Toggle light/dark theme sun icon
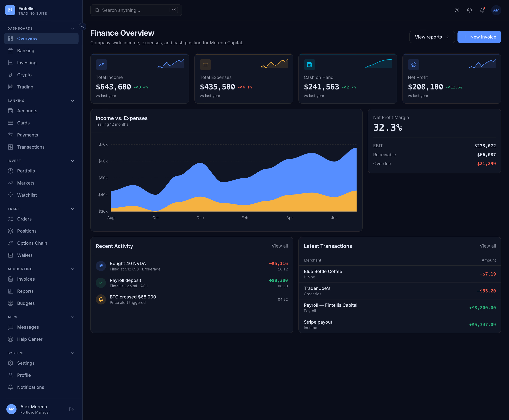509x420 pixels. tap(457, 10)
